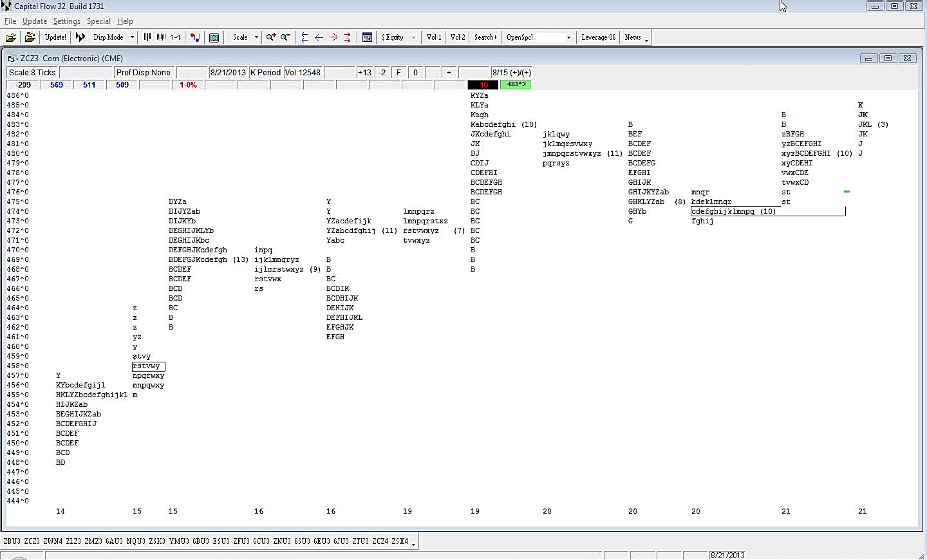927x560 pixels.
Task: Open the Settings menu
Action: coord(66,21)
